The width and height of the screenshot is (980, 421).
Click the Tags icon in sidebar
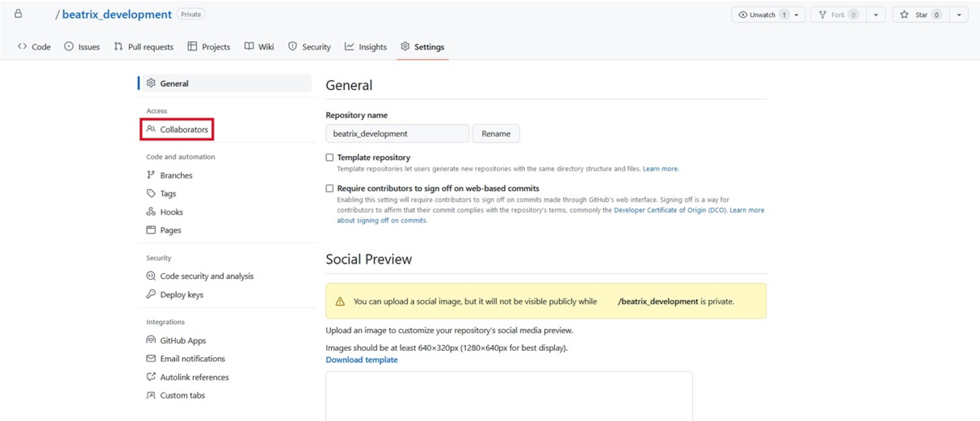[x=151, y=194]
